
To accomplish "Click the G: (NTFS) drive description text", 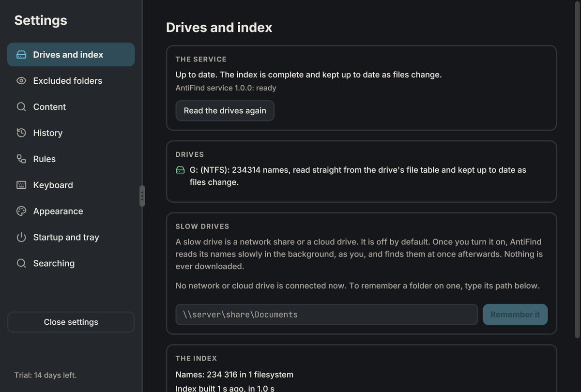I will pyautogui.click(x=358, y=176).
